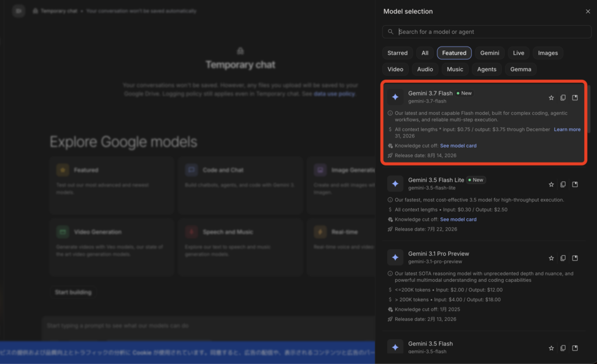The width and height of the screenshot is (597, 364).
Task: Open the Code and Chat card
Action: [x=240, y=186]
